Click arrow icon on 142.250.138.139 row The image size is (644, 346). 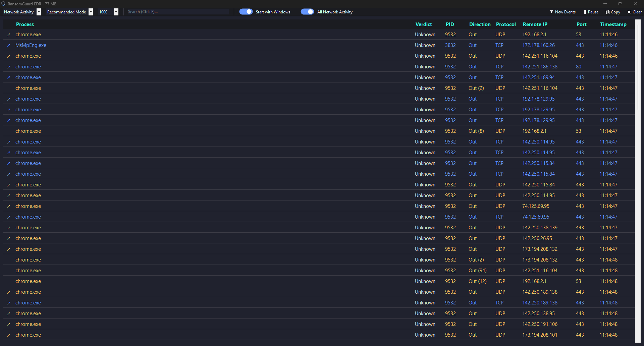pos(9,228)
